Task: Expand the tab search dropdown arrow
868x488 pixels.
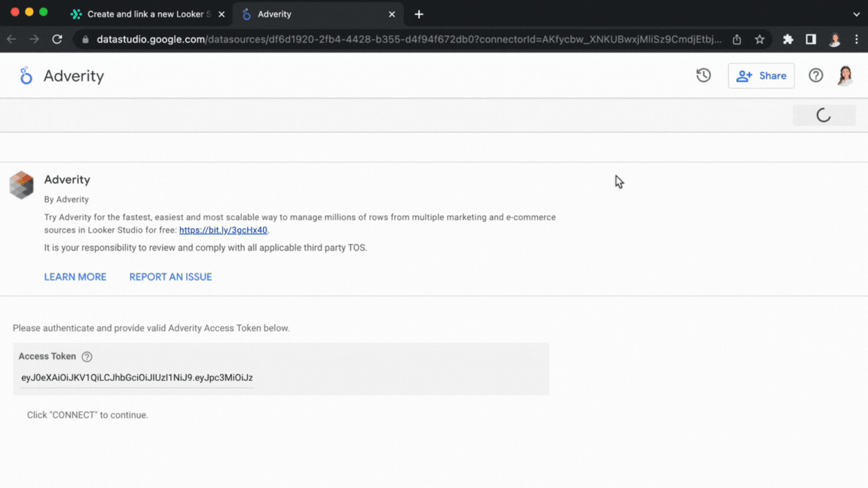Action: (x=857, y=14)
